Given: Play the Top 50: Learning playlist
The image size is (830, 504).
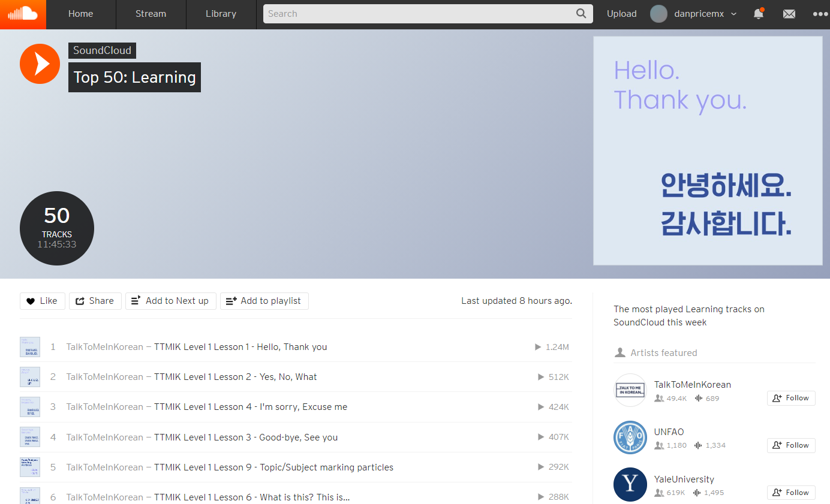Looking at the screenshot, I should tap(40, 64).
